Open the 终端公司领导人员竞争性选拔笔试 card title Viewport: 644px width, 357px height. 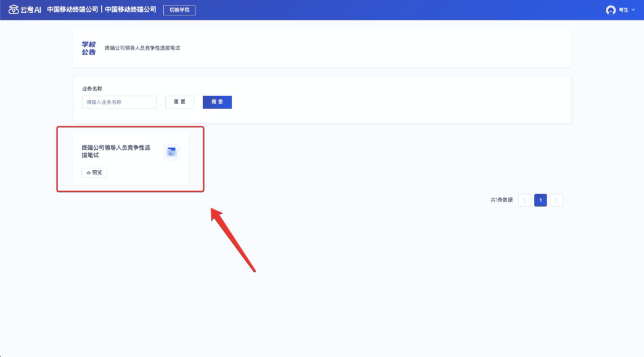coord(116,152)
